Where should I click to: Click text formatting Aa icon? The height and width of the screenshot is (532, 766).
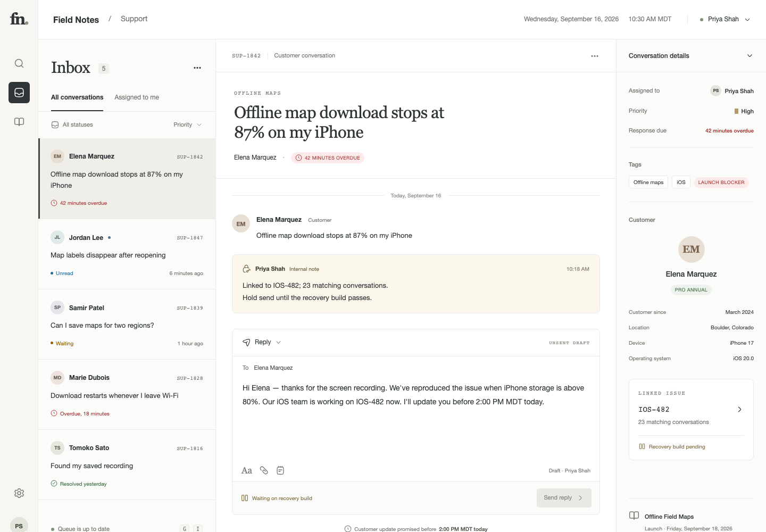click(247, 470)
